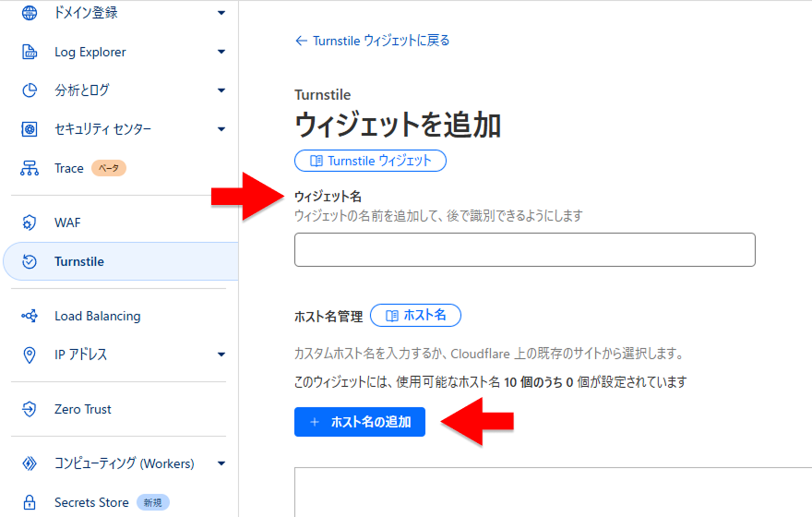
Task: Click the ホスト名の追加 button
Action: [x=359, y=422]
